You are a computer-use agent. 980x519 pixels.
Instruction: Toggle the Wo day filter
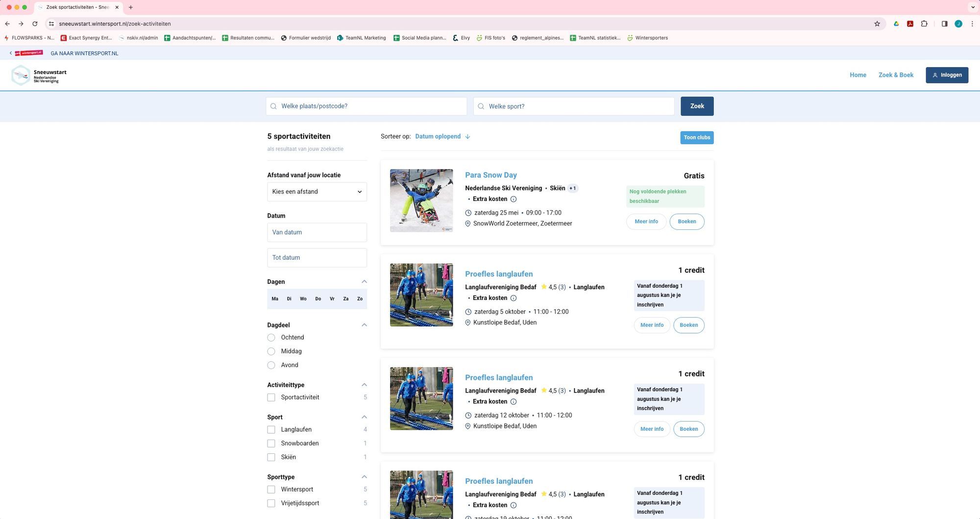tap(303, 299)
